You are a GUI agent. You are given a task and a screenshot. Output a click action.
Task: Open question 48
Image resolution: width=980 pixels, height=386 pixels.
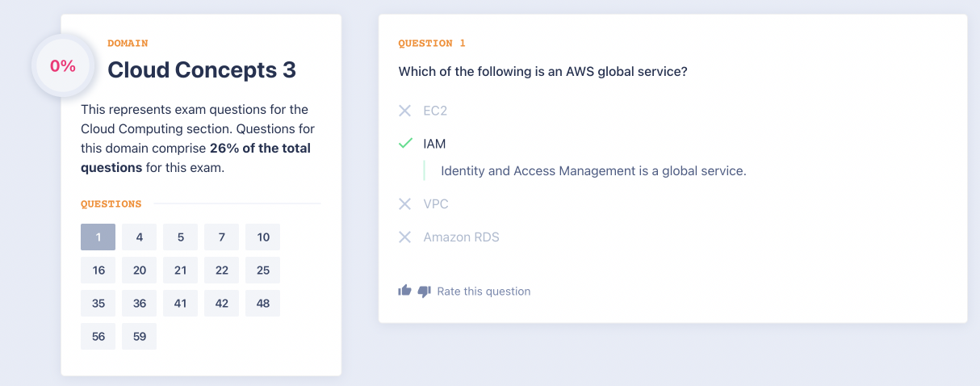tap(263, 304)
